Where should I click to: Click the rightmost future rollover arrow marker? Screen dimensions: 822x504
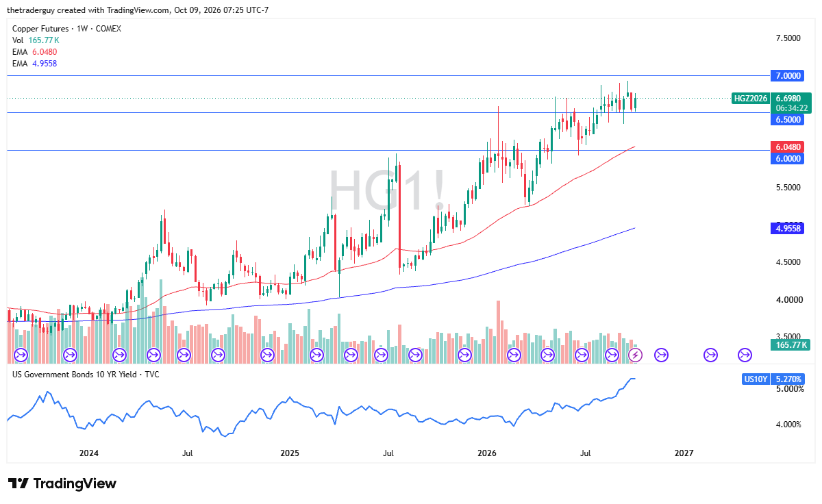pos(745,355)
